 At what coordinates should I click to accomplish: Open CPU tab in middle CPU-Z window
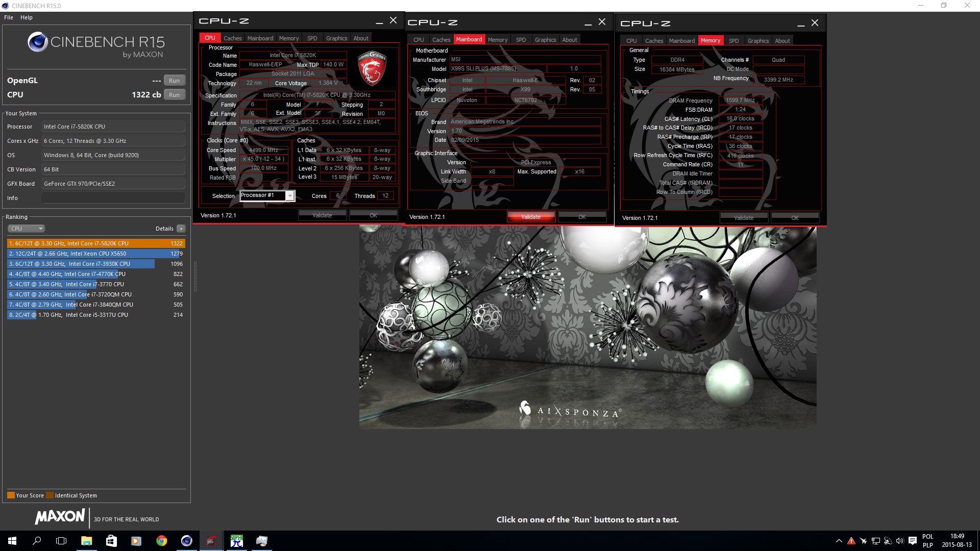(419, 40)
